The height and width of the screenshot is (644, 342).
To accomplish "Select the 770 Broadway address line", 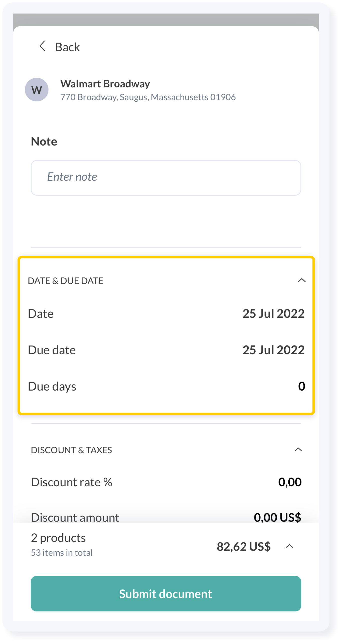I will point(148,97).
